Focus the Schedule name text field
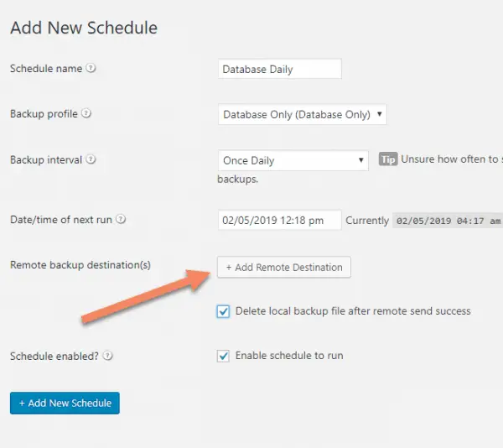 [x=280, y=69]
